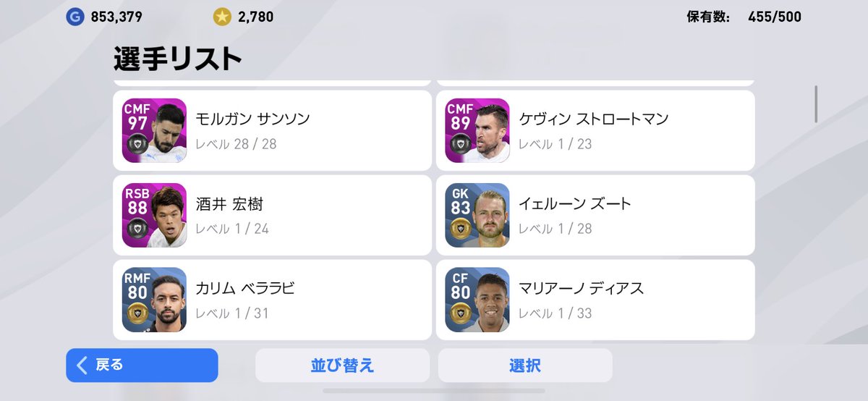This screenshot has width=868, height=401.
Task: Tap the blue GP coin icon
Action: 75,17
